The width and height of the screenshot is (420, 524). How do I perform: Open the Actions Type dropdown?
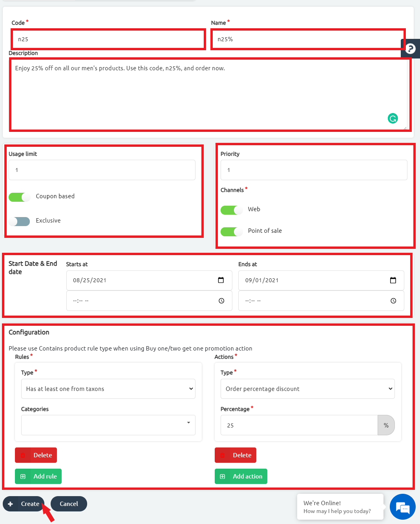point(308,389)
